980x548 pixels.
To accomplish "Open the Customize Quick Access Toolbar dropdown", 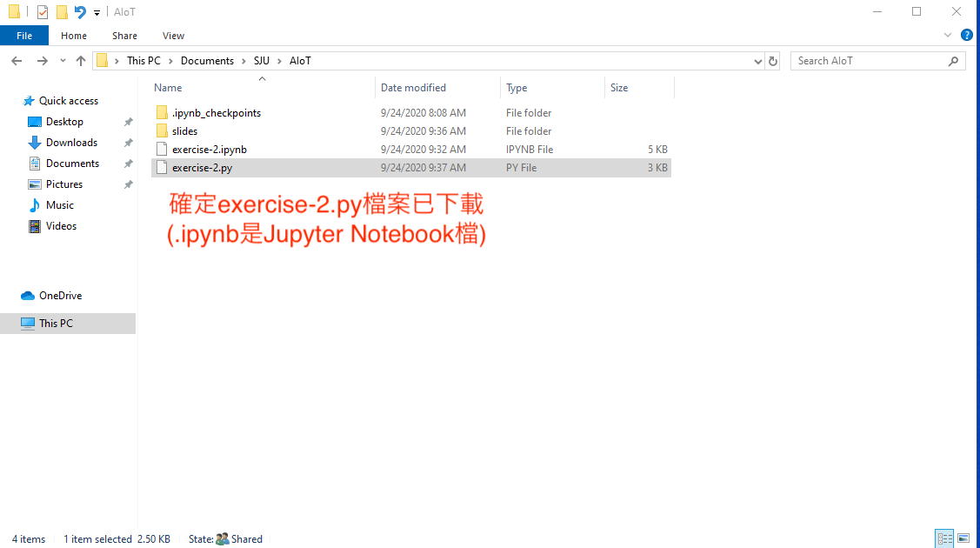I will tap(97, 13).
